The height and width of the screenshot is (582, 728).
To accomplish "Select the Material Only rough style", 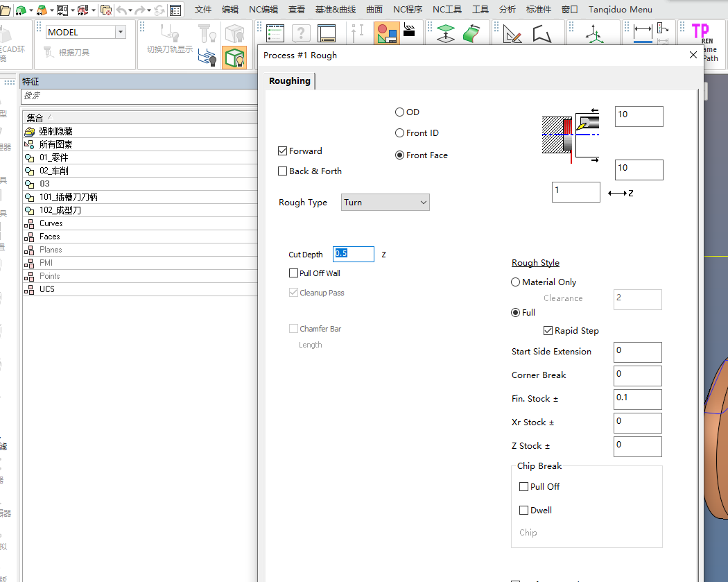I will (515, 282).
